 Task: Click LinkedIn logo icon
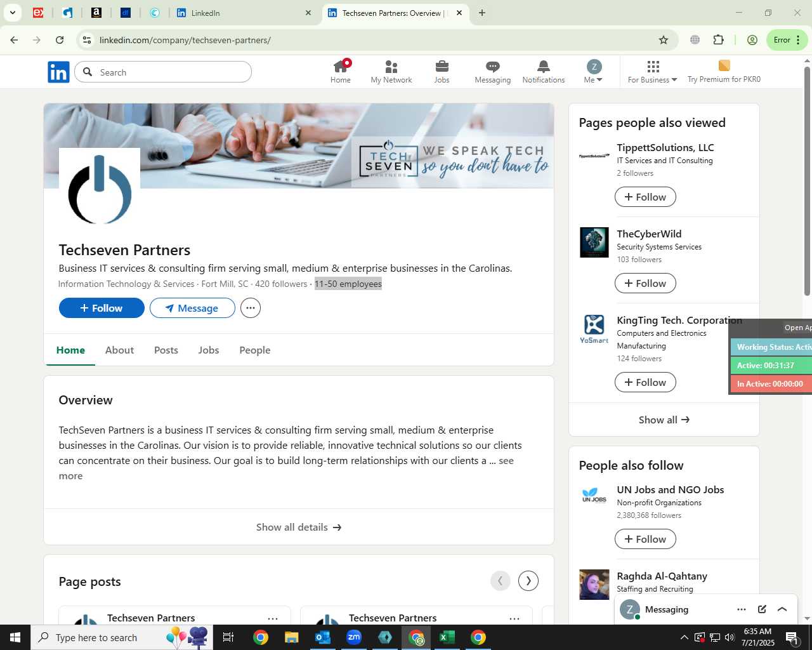coord(58,72)
